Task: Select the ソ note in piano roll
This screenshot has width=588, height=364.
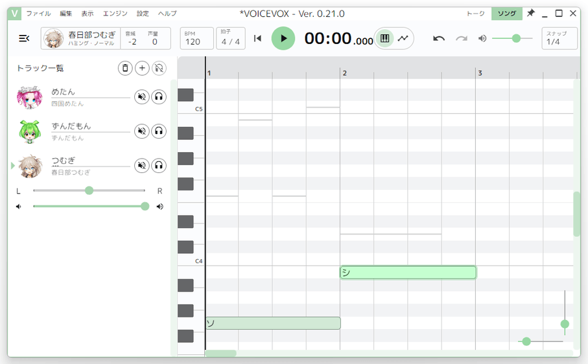Action: click(273, 323)
